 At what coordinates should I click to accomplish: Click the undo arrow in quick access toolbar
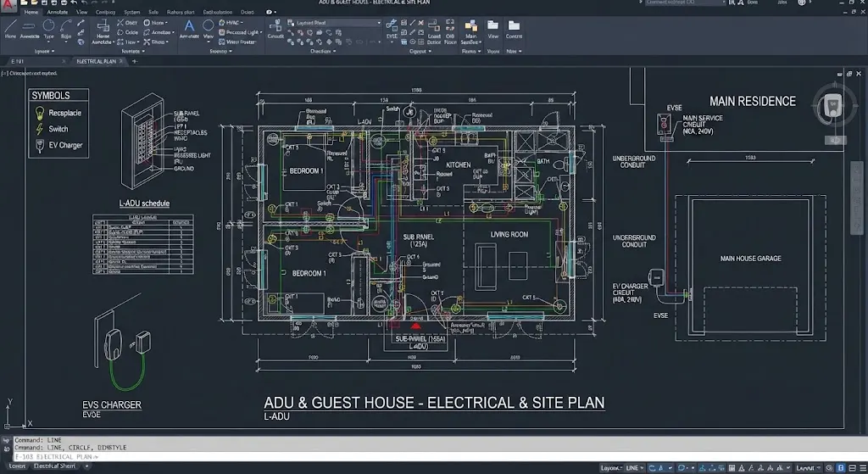[74, 3]
